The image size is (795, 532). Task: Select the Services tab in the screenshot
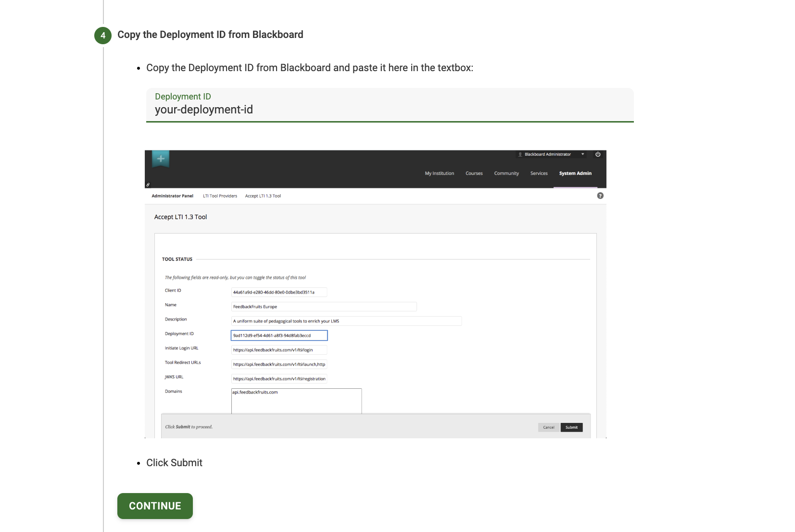pos(539,173)
